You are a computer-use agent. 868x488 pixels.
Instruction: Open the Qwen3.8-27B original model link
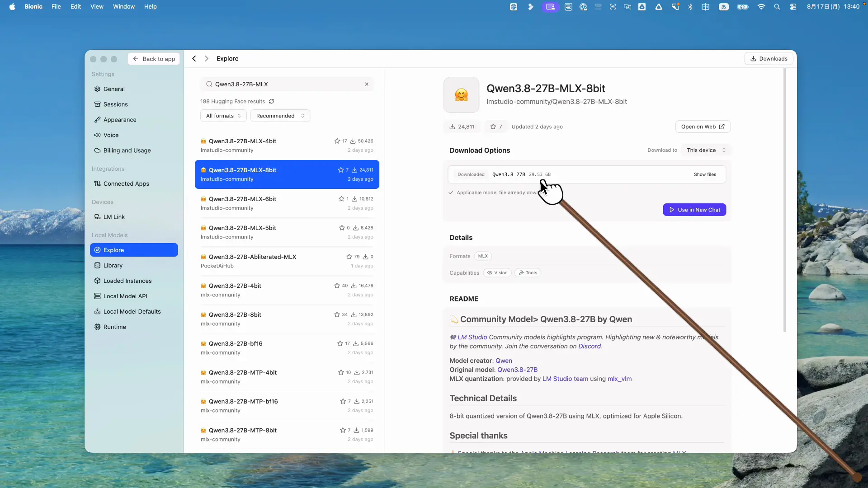pyautogui.click(x=517, y=370)
